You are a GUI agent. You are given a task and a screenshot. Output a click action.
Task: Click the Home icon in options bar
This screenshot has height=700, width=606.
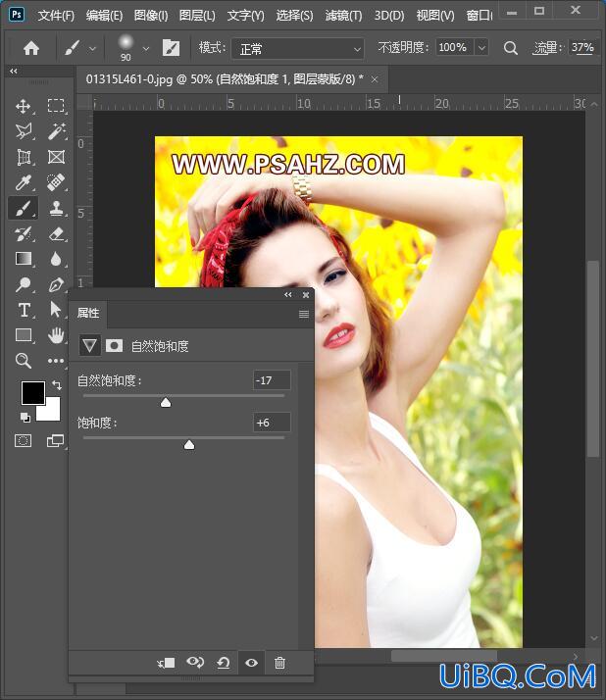pyautogui.click(x=31, y=48)
